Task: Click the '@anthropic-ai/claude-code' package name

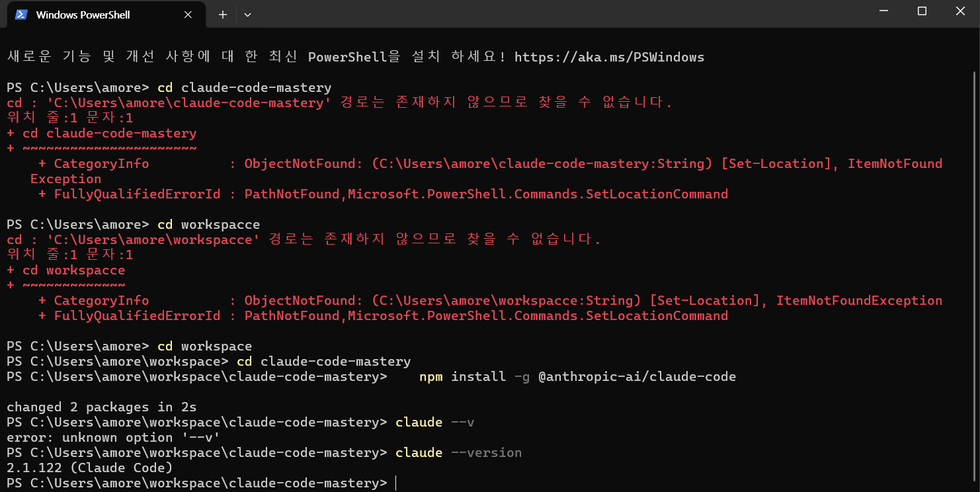Action: click(637, 376)
